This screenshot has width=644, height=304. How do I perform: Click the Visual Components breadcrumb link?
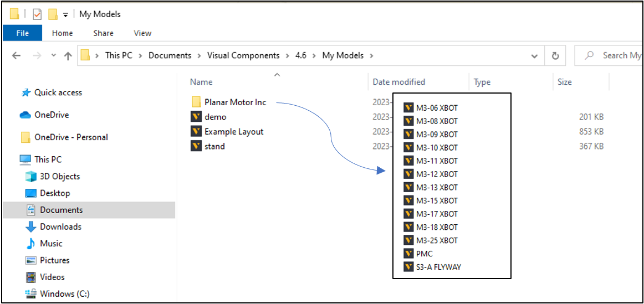(x=243, y=55)
